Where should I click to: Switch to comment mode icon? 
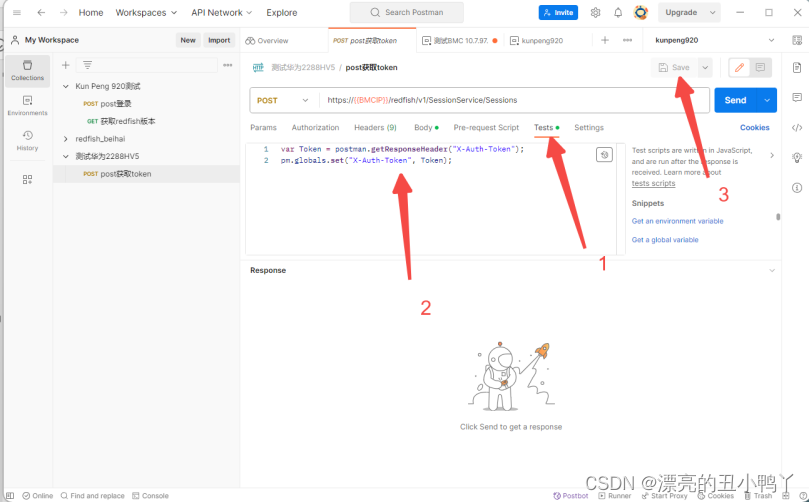point(761,68)
